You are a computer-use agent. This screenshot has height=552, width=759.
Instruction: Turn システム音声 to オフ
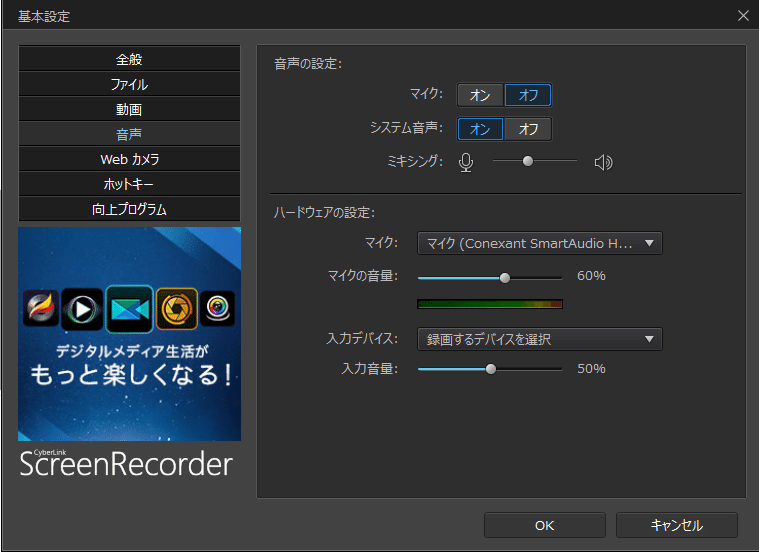click(x=528, y=129)
